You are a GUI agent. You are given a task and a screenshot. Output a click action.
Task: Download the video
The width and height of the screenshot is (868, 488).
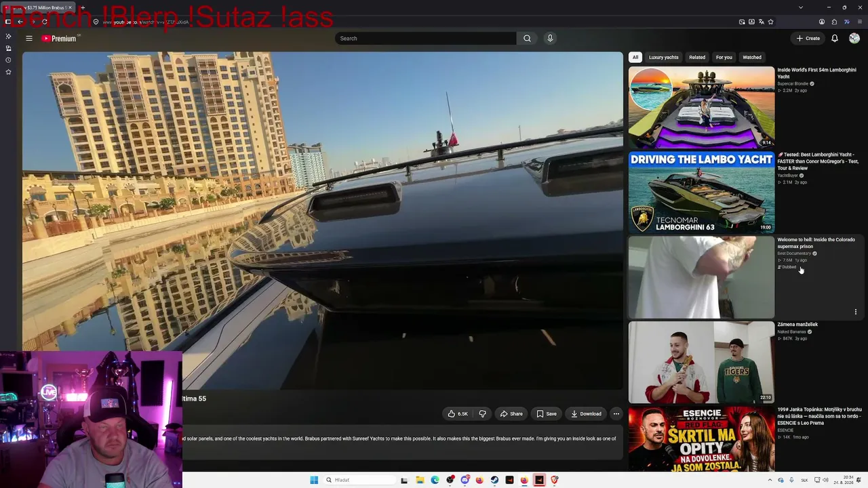tap(587, 414)
